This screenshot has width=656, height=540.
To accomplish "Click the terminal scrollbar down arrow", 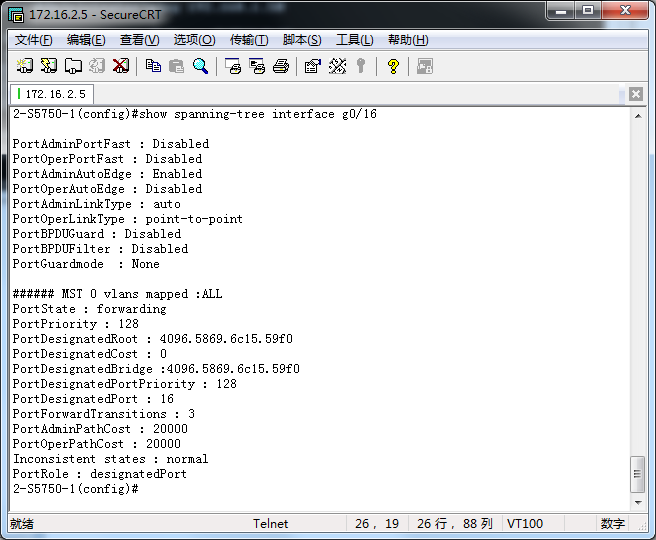I will pos(638,501).
